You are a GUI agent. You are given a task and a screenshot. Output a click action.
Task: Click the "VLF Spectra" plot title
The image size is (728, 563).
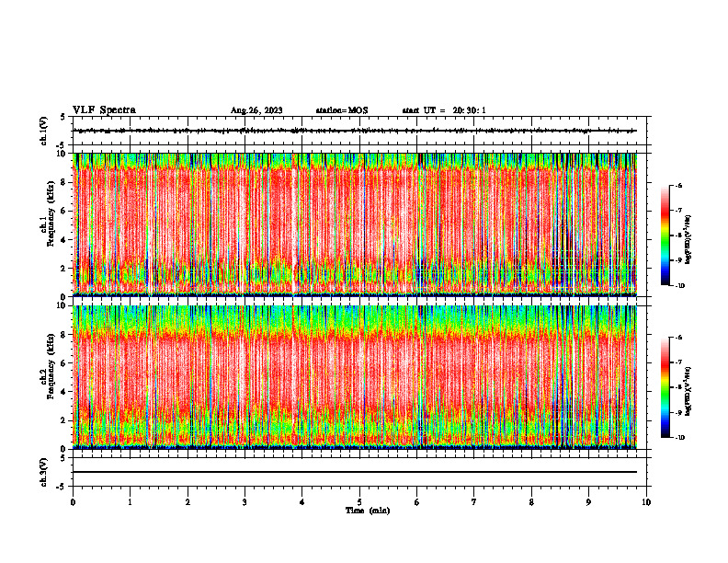pos(104,110)
